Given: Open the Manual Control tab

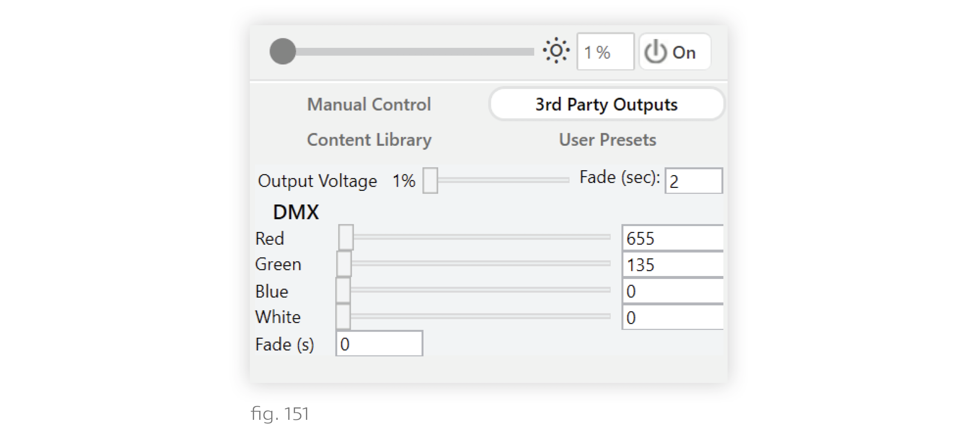Looking at the screenshot, I should [x=369, y=104].
